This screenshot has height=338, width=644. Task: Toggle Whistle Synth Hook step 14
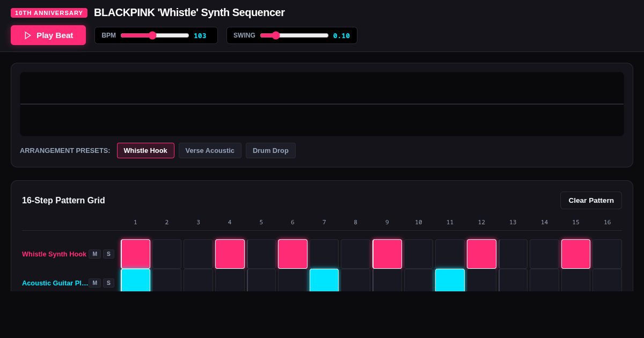[544, 254]
